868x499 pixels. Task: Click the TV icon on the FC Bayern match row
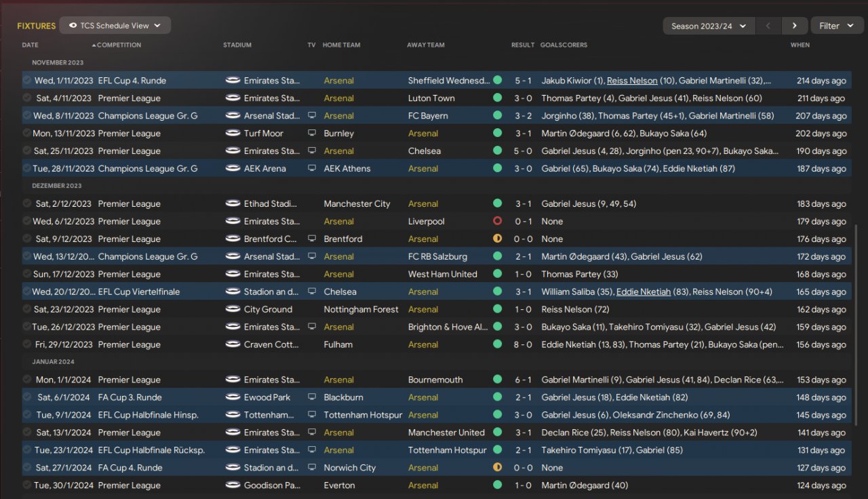tap(311, 116)
